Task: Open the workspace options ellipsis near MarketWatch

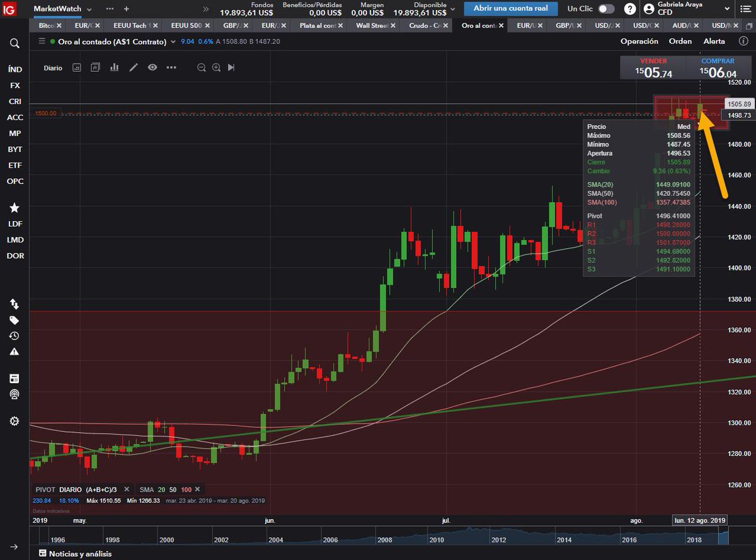Action: 110,9
